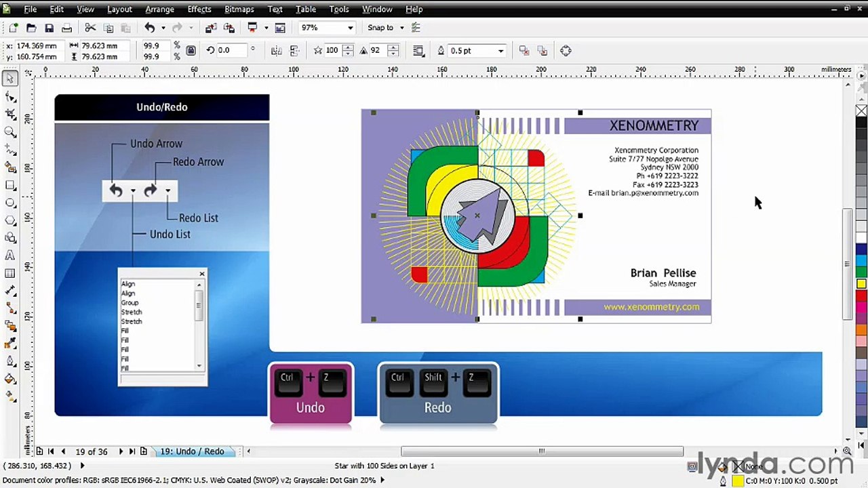Toggle vertical mirror

point(294,51)
